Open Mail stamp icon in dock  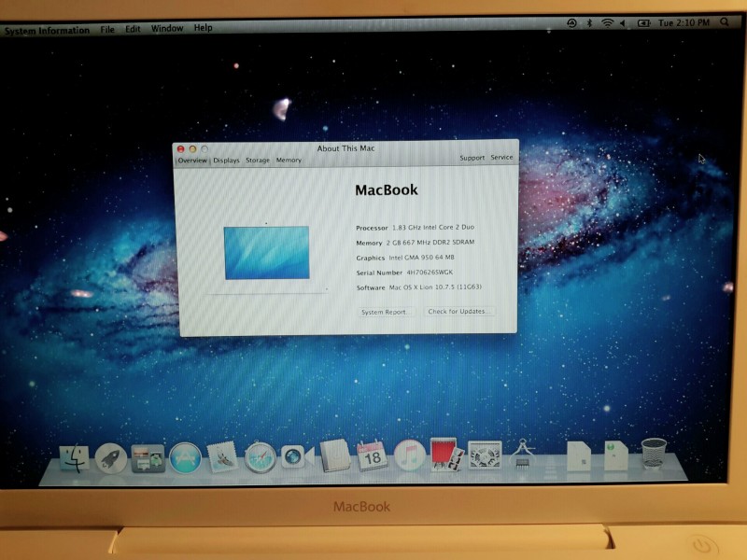point(222,457)
